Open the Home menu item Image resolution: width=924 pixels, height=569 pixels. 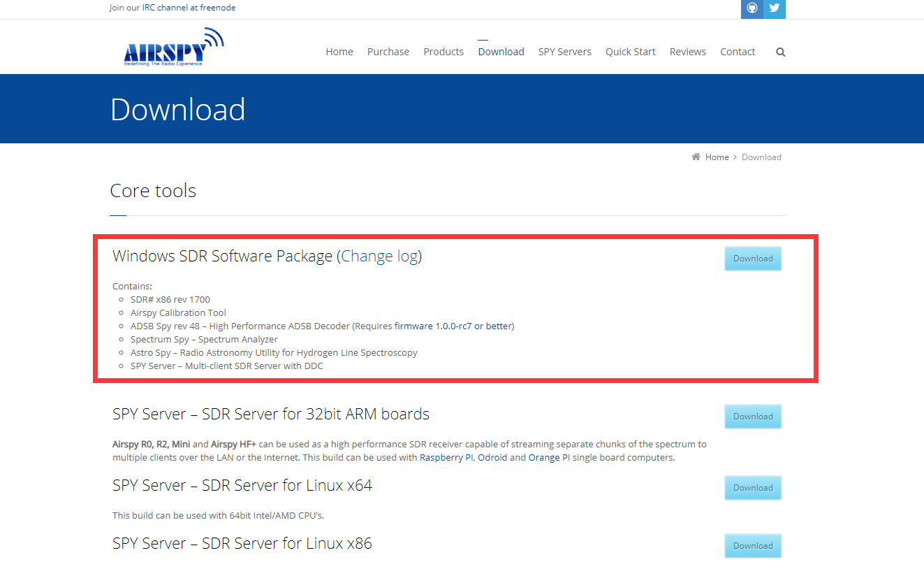339,52
